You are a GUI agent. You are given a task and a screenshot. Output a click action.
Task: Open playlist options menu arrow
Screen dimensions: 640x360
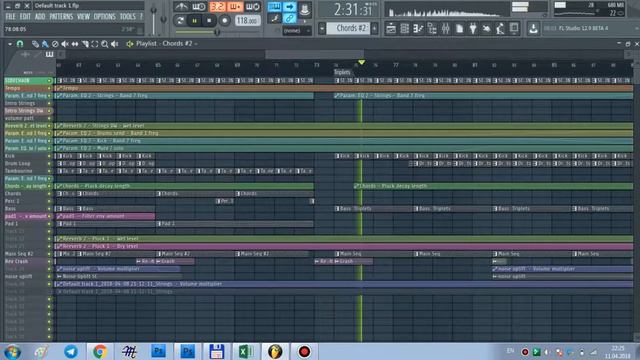(x=10, y=44)
